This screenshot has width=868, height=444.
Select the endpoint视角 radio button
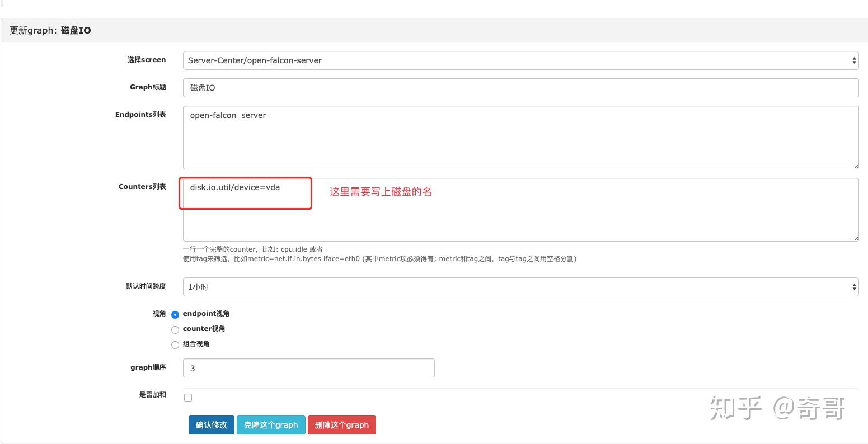click(x=175, y=314)
